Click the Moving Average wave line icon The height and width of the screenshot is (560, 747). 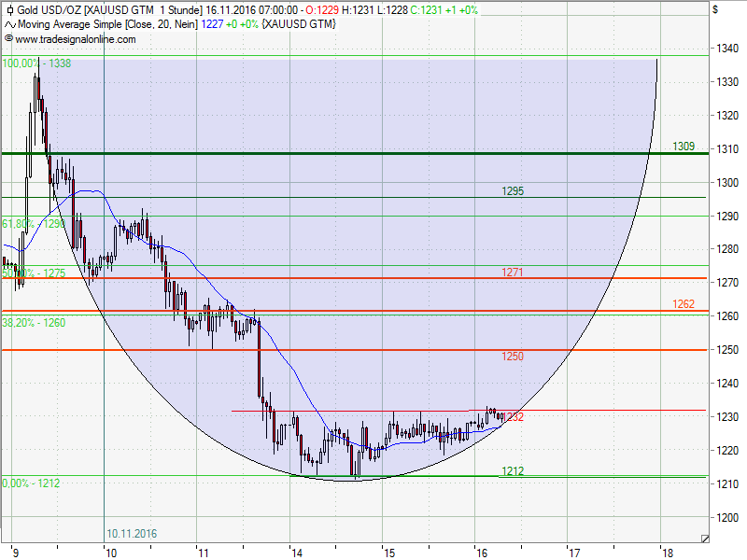point(9,24)
